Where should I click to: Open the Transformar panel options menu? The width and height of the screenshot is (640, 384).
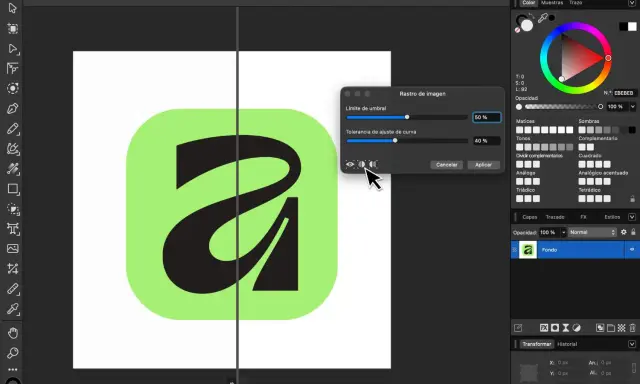(x=631, y=344)
